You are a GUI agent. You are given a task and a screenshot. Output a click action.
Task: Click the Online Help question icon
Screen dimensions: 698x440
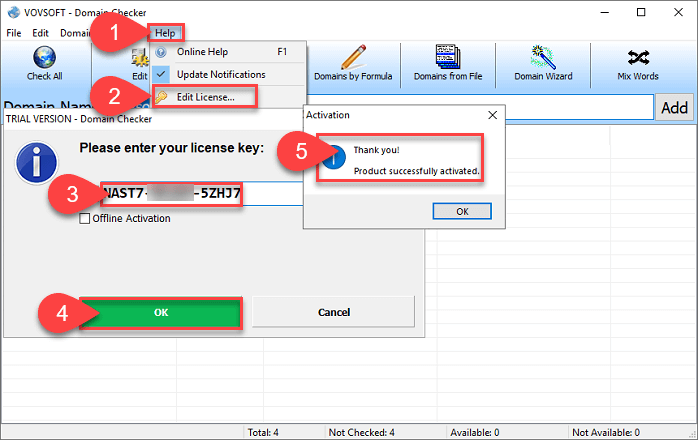[x=161, y=52]
